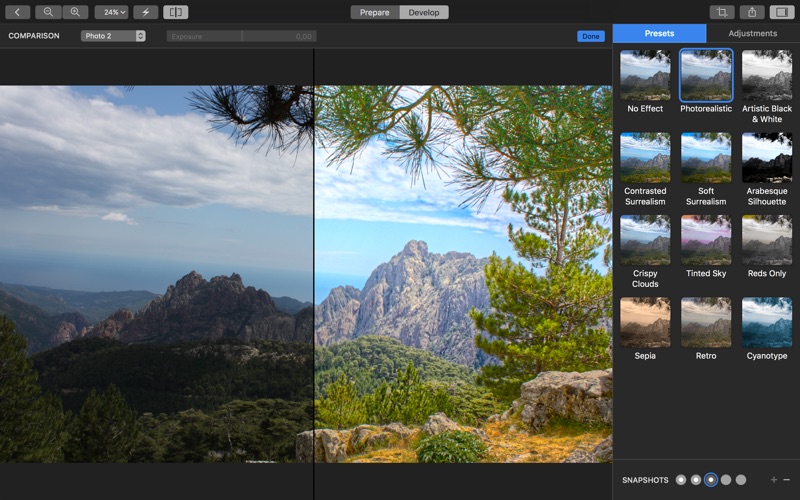800x500 pixels.
Task: Open the Photo 2 comparison dropdown
Action: click(x=113, y=36)
